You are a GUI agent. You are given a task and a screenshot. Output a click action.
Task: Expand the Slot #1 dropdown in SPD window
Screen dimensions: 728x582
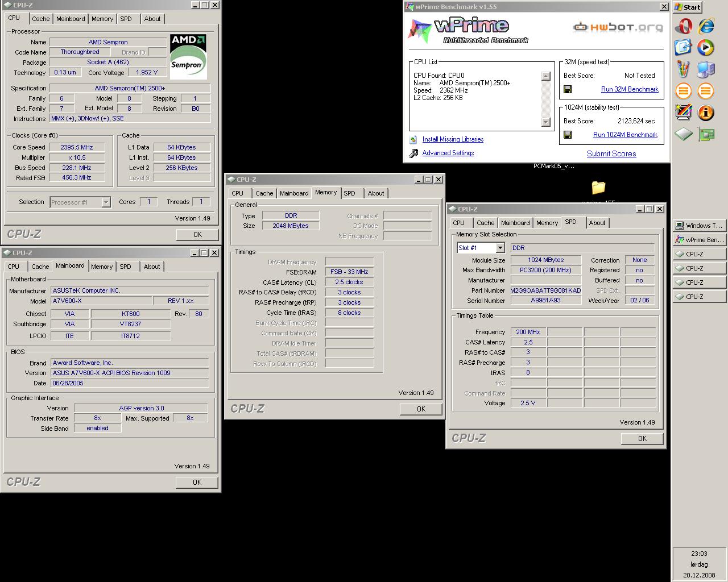click(x=500, y=248)
